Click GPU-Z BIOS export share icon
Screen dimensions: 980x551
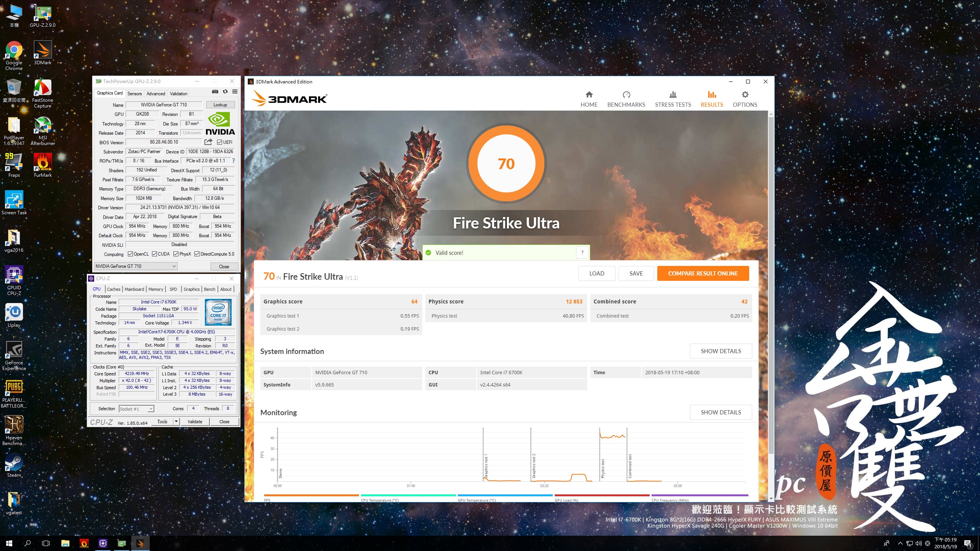click(x=208, y=142)
